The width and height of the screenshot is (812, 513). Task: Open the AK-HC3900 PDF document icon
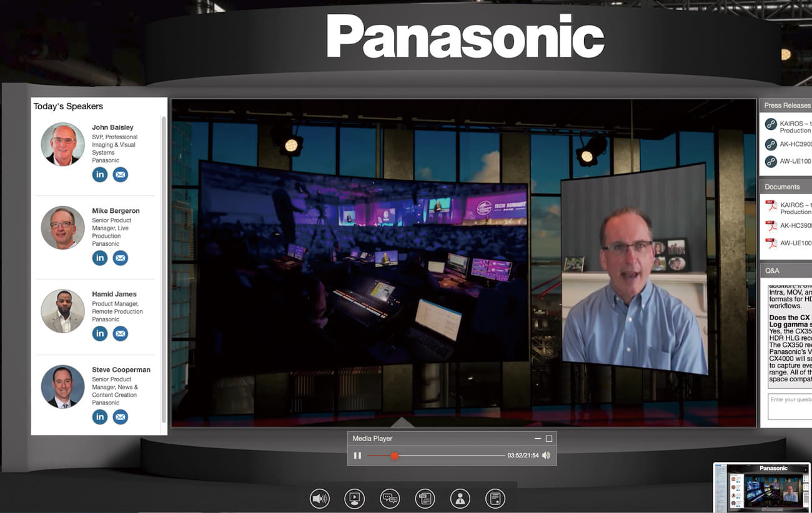(x=771, y=225)
